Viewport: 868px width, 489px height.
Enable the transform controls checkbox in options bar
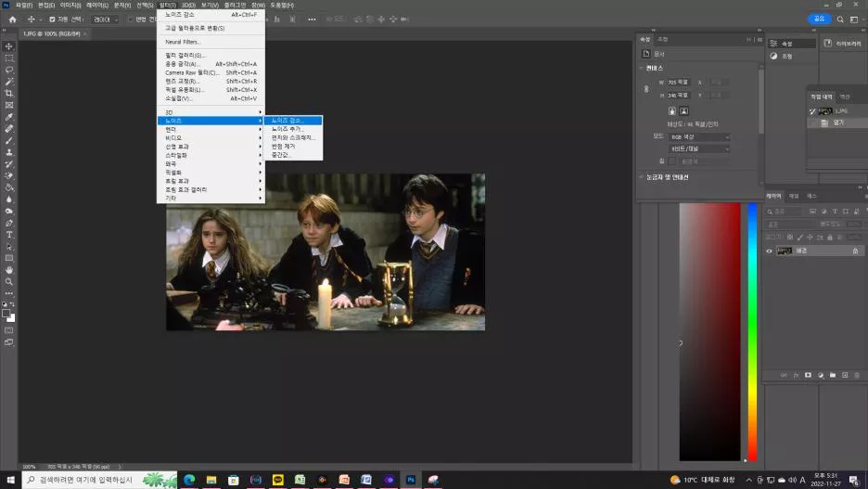pos(130,19)
